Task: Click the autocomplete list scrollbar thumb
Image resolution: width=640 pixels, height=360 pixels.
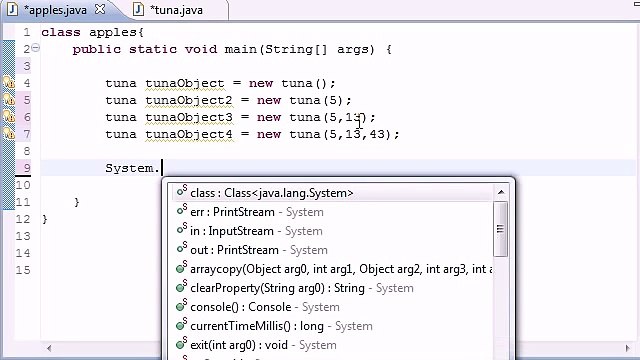Action: tap(500, 229)
